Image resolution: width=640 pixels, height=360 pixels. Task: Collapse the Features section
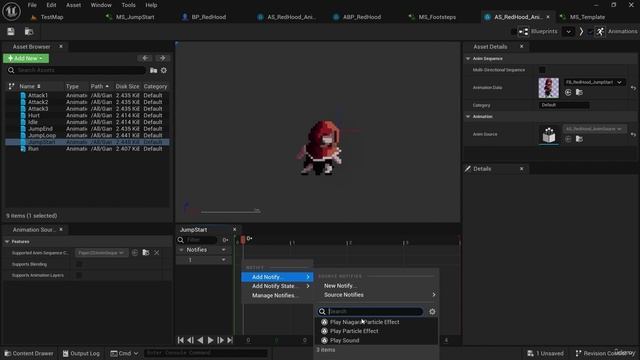[7, 242]
